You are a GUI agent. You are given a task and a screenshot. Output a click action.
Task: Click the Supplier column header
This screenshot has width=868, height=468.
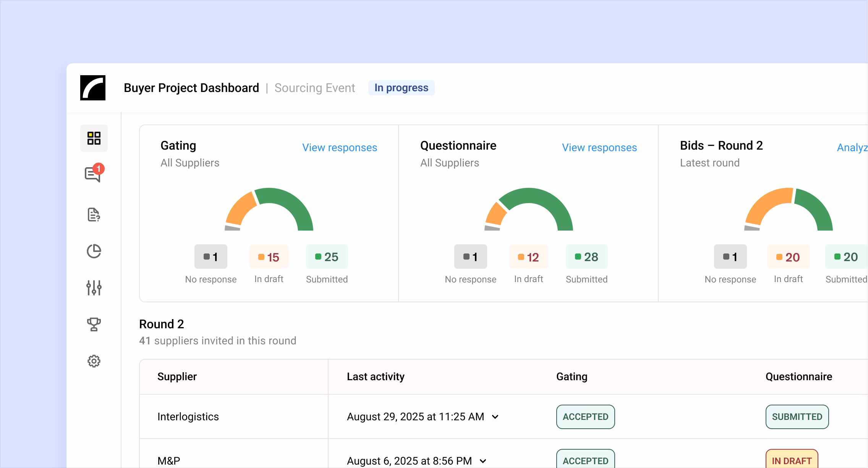[x=177, y=377]
